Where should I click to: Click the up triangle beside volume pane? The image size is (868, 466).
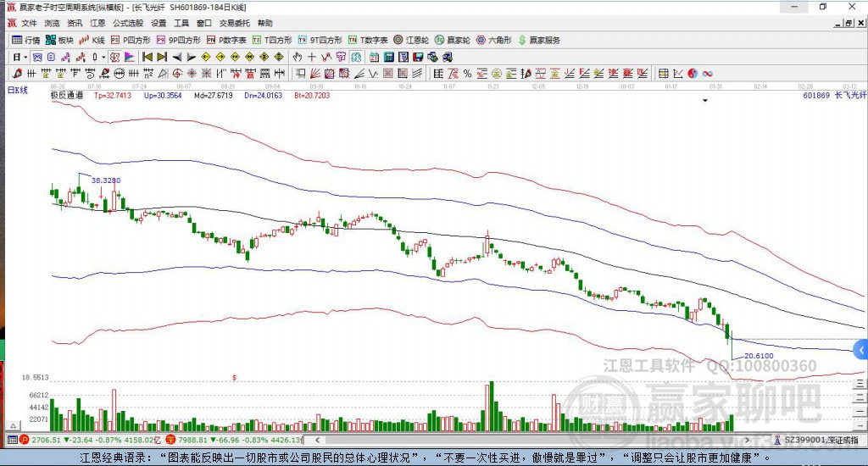tap(14, 425)
